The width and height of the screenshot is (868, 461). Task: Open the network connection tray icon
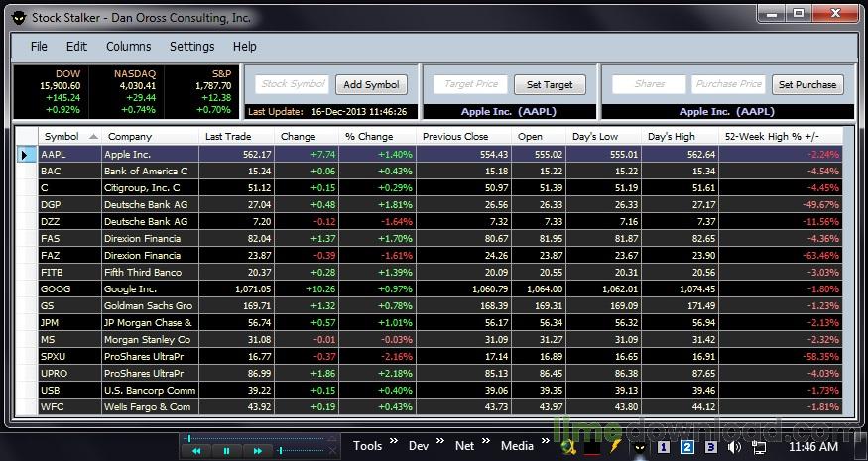[759, 447]
